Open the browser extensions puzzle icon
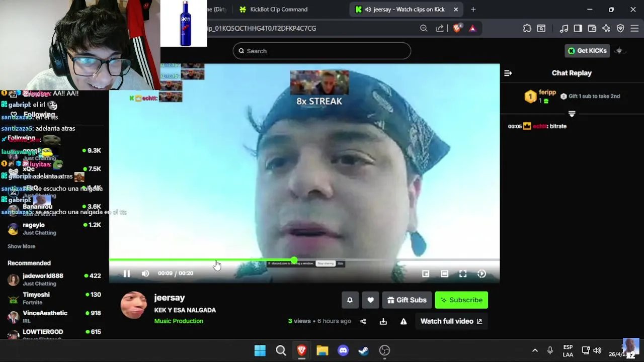Screen dimensions: 644x362 [x=527, y=29]
